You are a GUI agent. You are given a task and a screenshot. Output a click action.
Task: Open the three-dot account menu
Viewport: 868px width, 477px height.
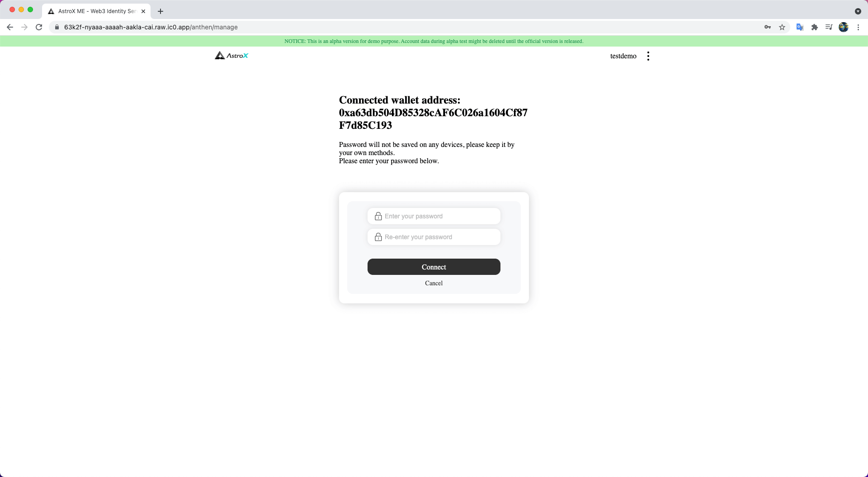pyautogui.click(x=648, y=56)
